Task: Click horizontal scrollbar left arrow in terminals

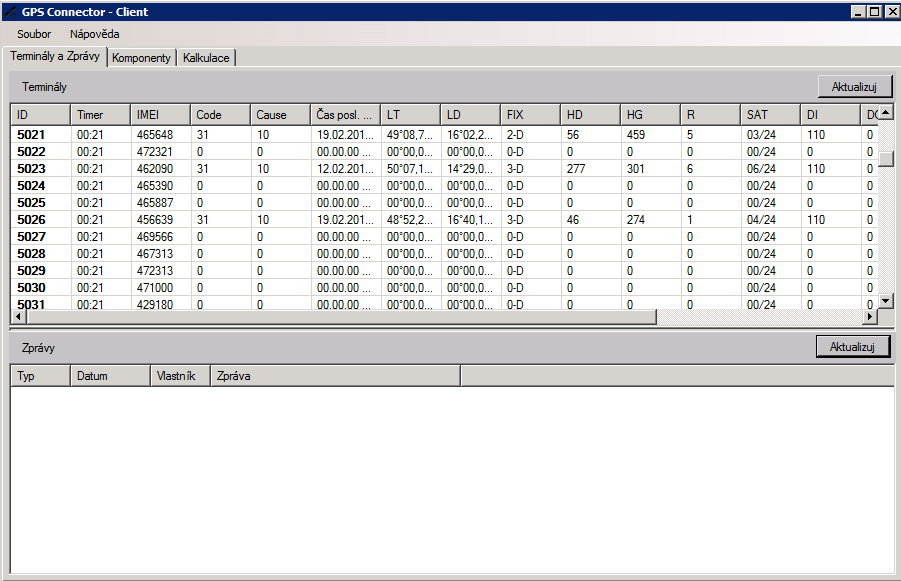Action: [x=17, y=317]
